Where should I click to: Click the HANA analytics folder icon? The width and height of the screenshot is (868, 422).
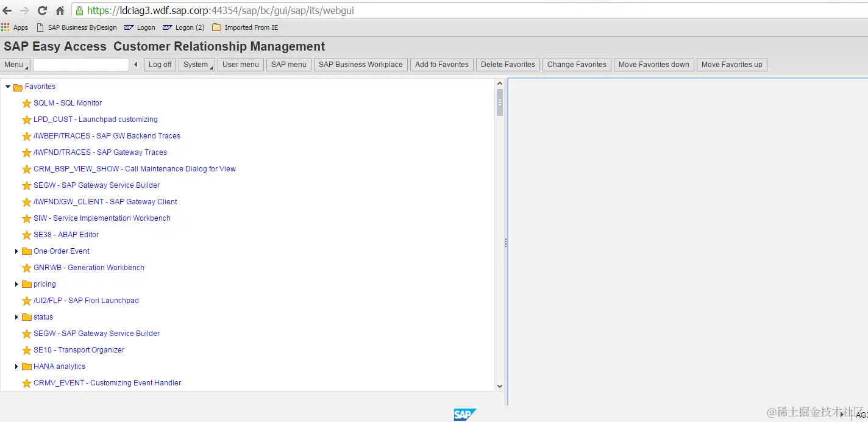click(27, 367)
